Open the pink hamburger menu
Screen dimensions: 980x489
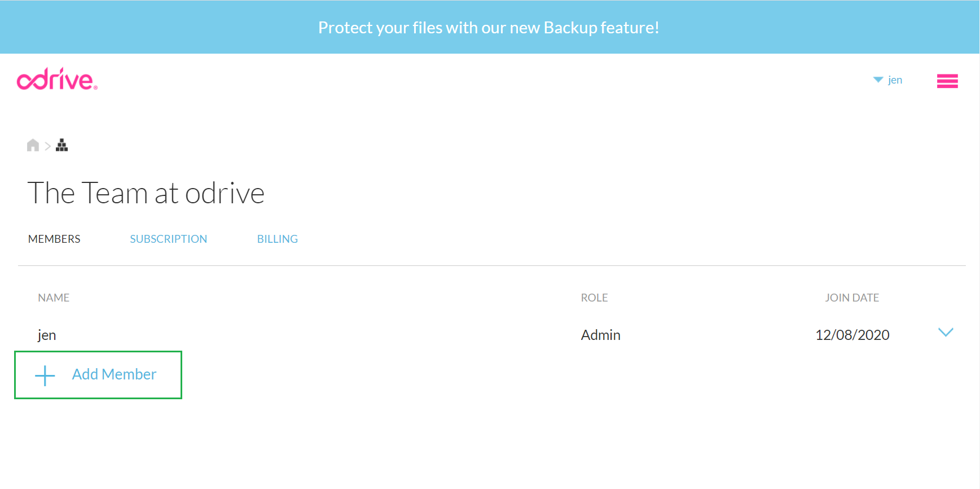pyautogui.click(x=947, y=81)
